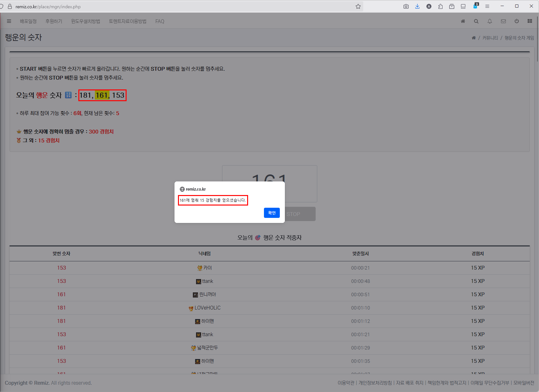
Task: Open the grid apps icon
Action: (530, 21)
